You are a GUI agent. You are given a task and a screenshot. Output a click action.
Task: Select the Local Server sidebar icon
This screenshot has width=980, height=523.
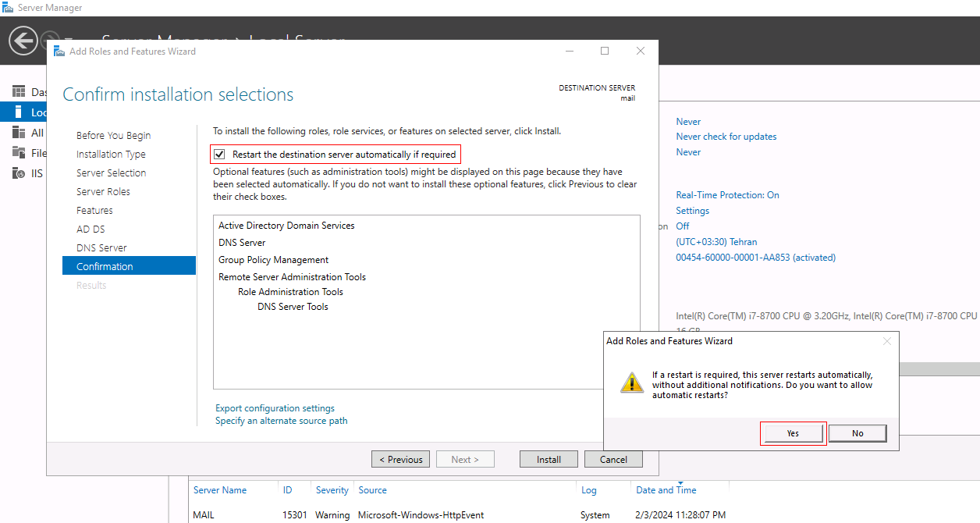pyautogui.click(x=19, y=112)
